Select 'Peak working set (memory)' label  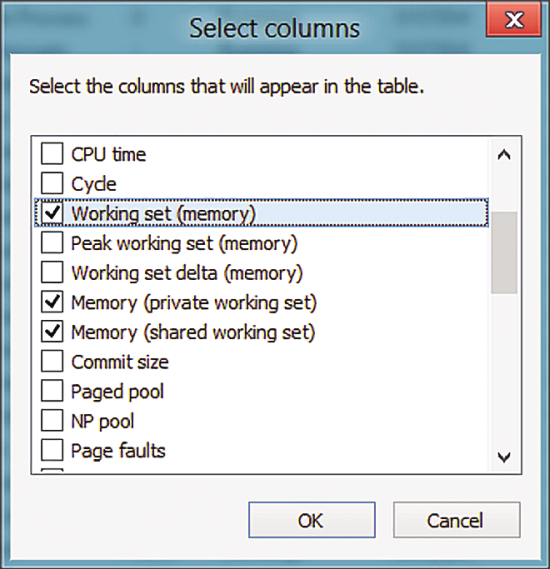click(184, 243)
